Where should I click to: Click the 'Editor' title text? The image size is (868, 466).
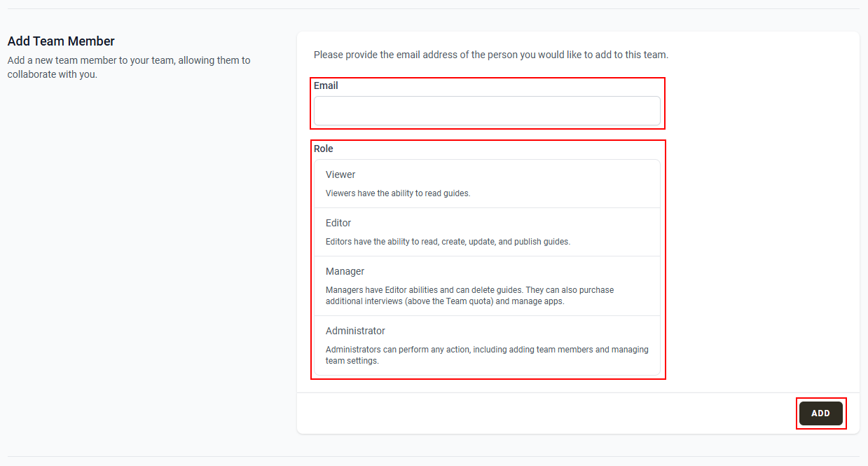pos(338,223)
